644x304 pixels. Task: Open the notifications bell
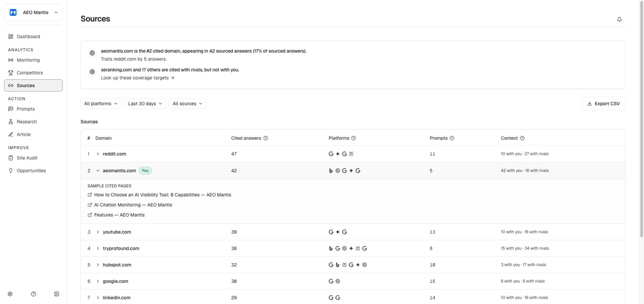click(619, 19)
